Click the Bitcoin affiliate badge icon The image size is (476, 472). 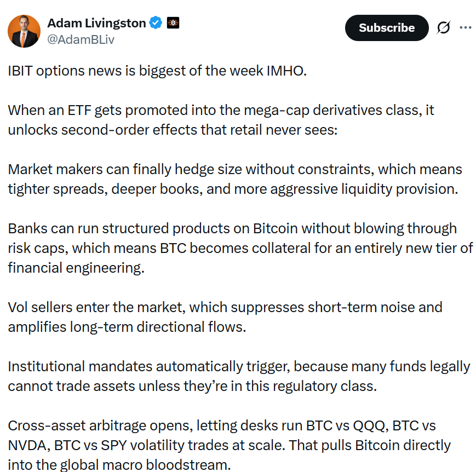tap(174, 23)
